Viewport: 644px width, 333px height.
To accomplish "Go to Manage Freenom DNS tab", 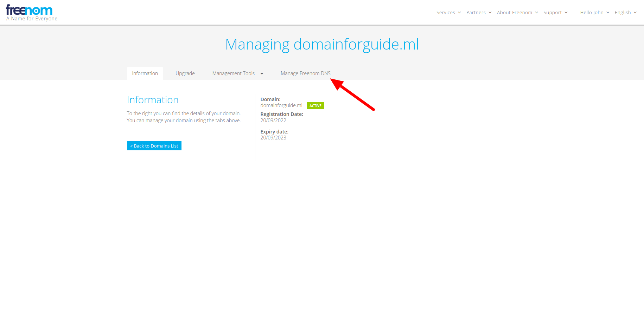I will (306, 73).
